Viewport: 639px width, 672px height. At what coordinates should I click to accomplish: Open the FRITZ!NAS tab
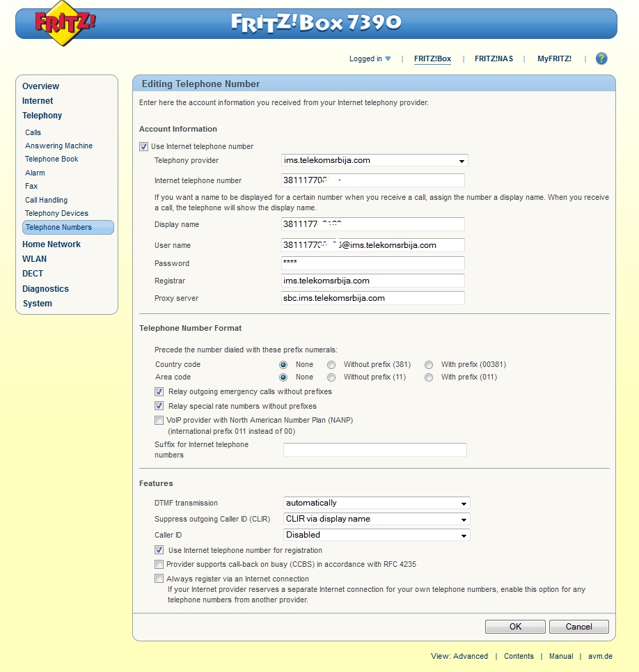coord(494,58)
